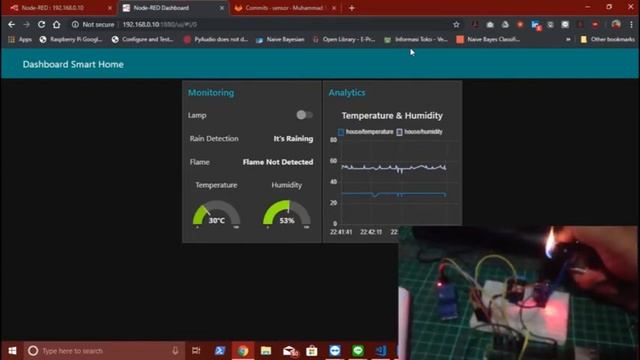Open Task View on the taskbar
The image size is (640, 360).
click(x=196, y=351)
